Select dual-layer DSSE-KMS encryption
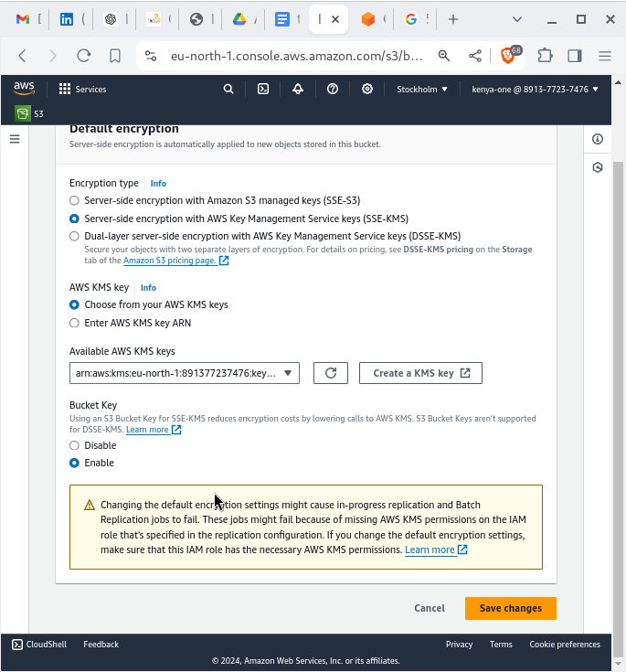 point(74,236)
